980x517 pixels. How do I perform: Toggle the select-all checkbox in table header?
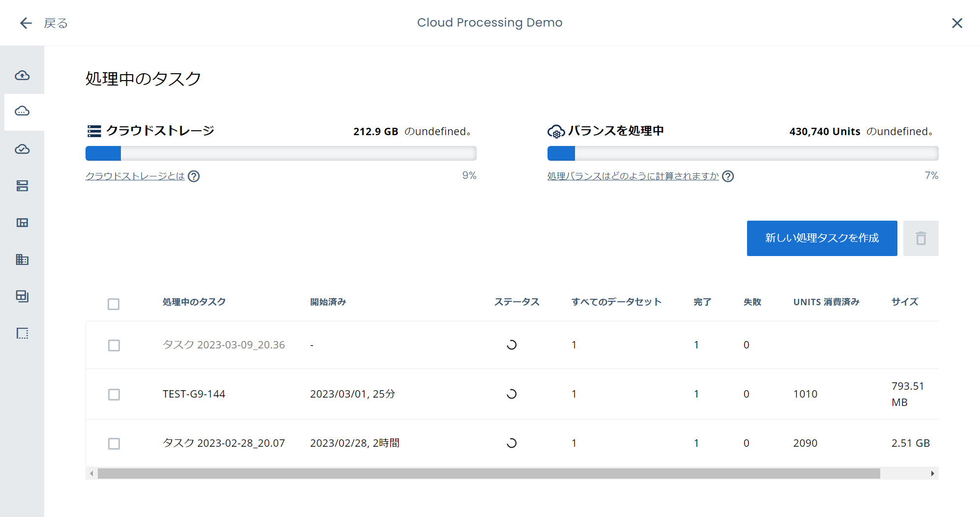point(114,304)
